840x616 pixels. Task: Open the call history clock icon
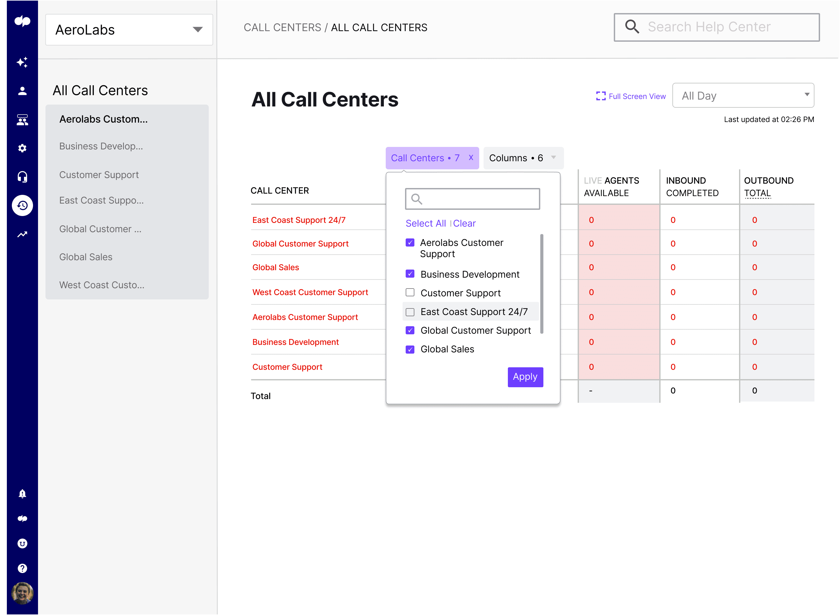22,205
